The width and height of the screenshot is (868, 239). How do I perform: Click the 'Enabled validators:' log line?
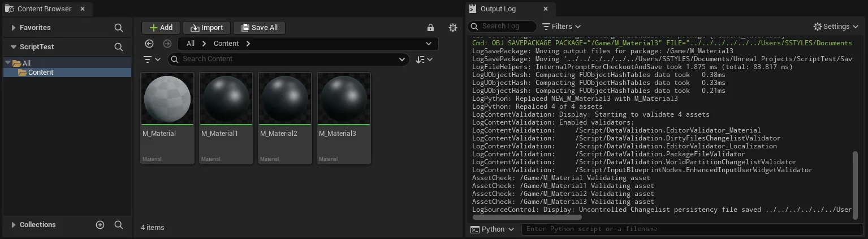553,122
